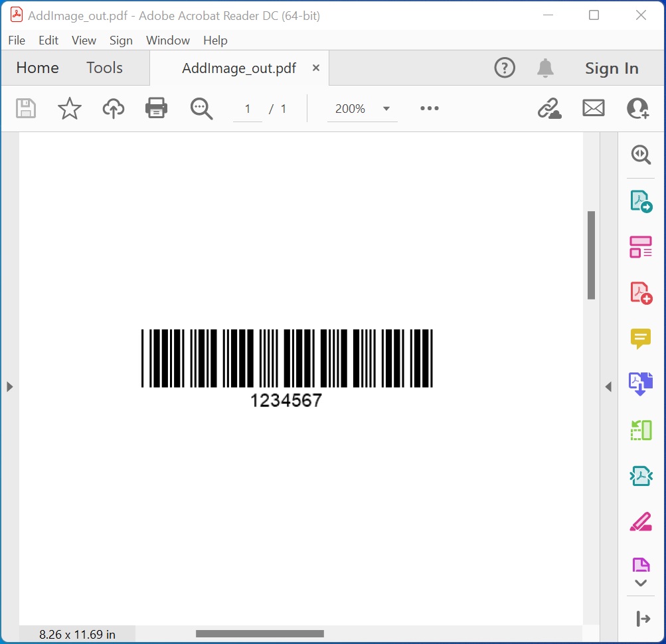Open the Edit PDF tool

(x=640, y=246)
